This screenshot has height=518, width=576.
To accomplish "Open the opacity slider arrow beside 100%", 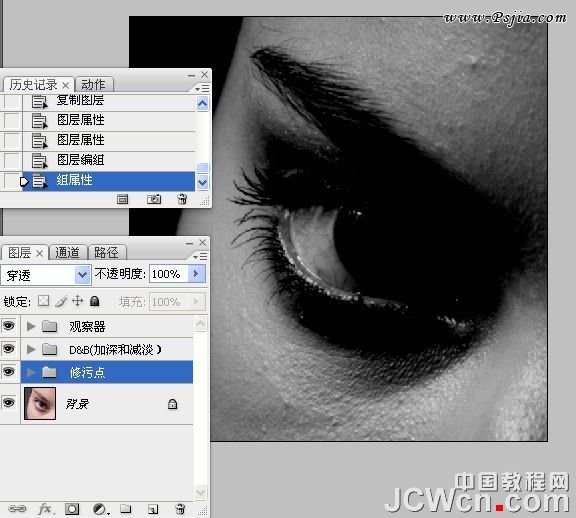I will coord(196,274).
